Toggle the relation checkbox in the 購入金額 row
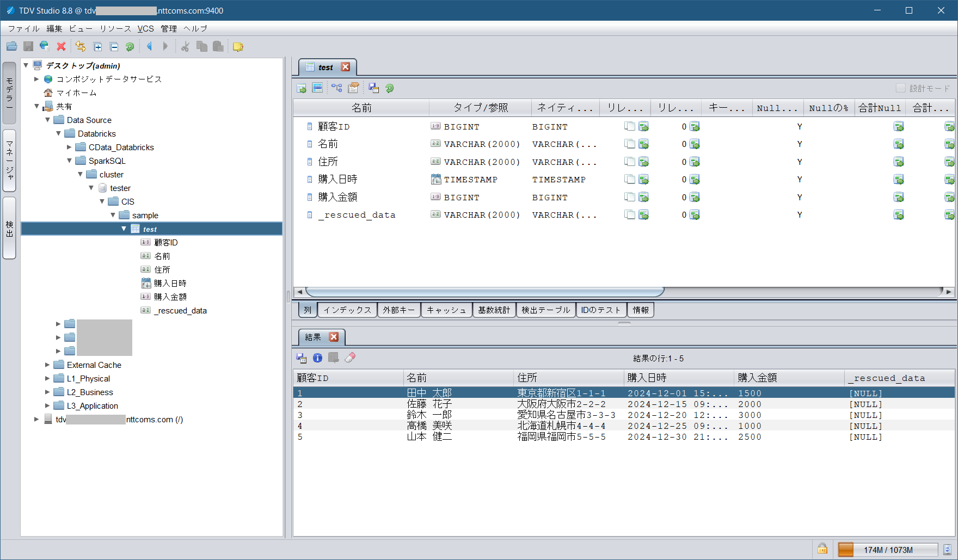The width and height of the screenshot is (958, 560). [x=630, y=197]
